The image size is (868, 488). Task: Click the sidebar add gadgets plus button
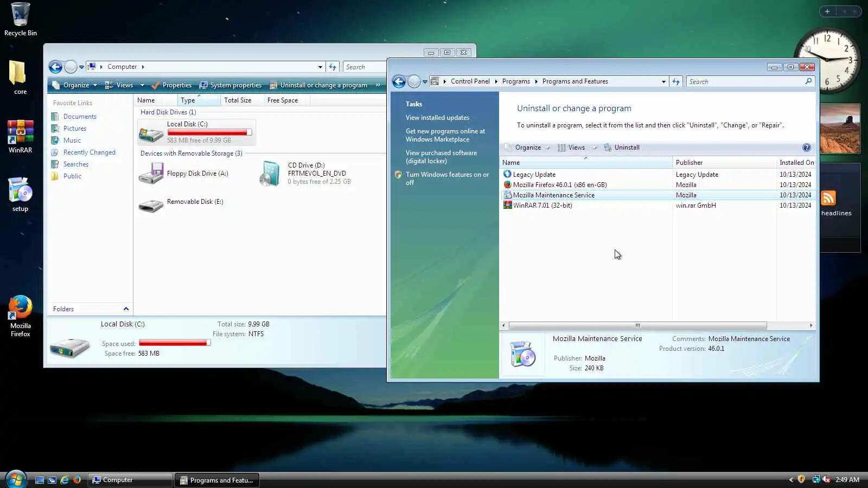[827, 11]
